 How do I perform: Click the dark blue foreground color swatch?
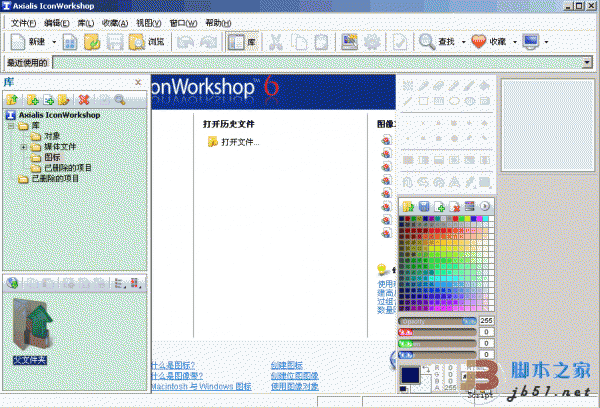[410, 375]
